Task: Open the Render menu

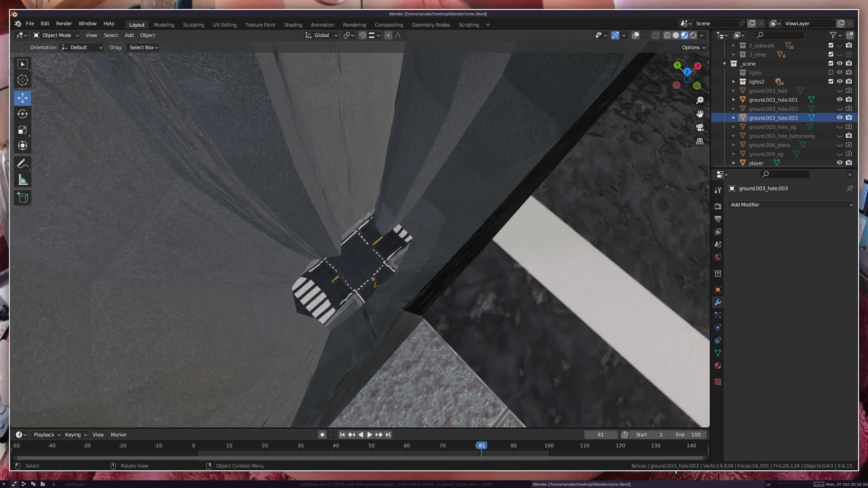Action: 64,23
